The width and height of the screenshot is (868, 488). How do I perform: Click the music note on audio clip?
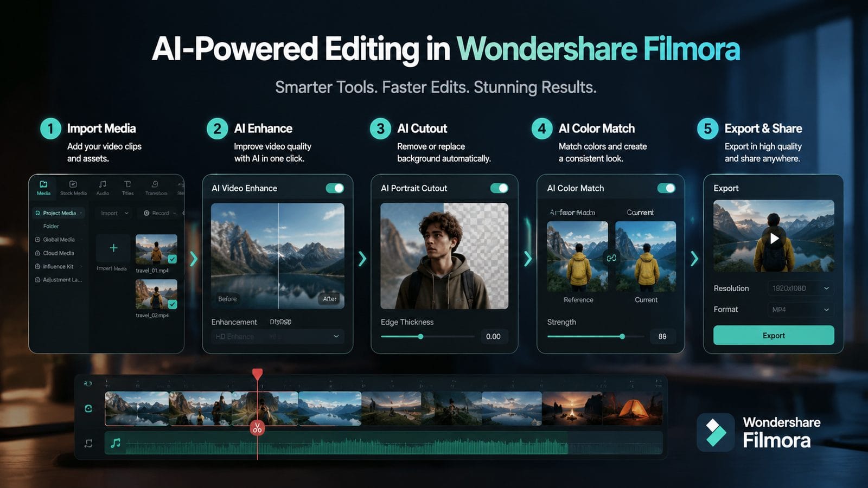point(116,444)
